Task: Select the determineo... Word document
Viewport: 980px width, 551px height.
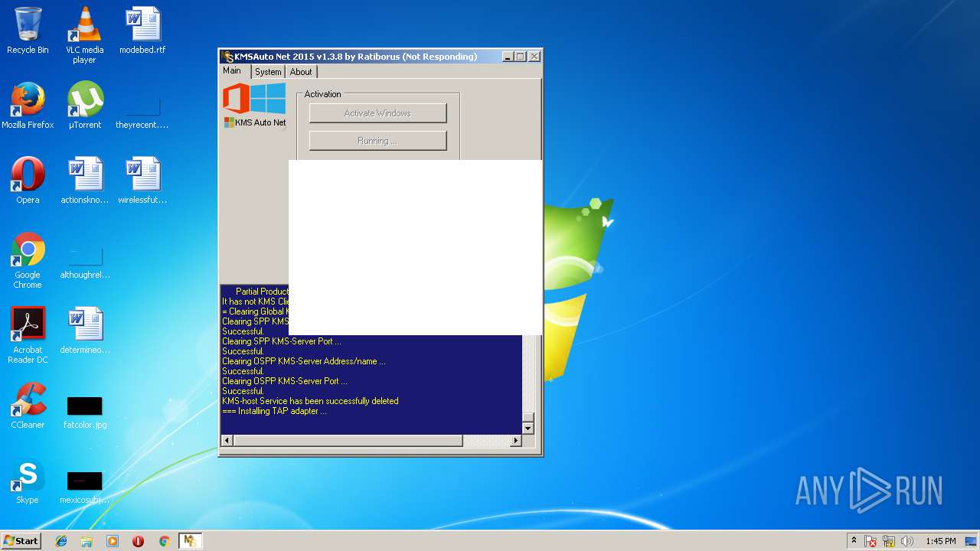Action: 84,331
